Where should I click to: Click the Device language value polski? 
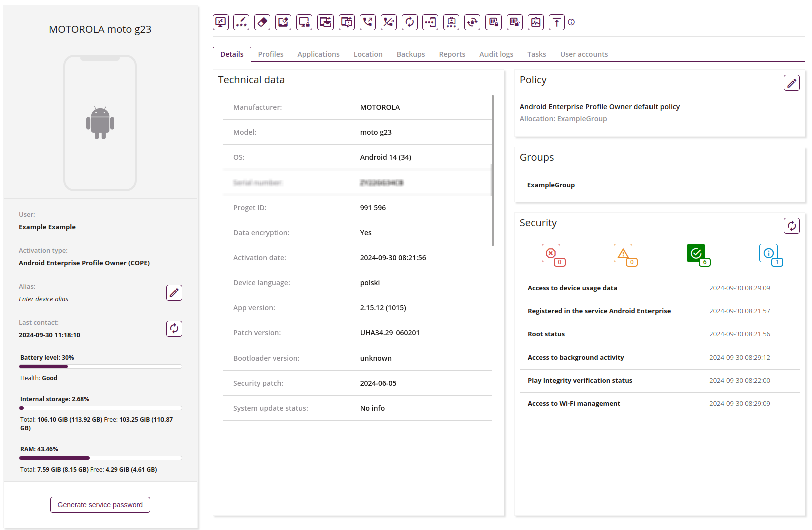[x=370, y=283]
